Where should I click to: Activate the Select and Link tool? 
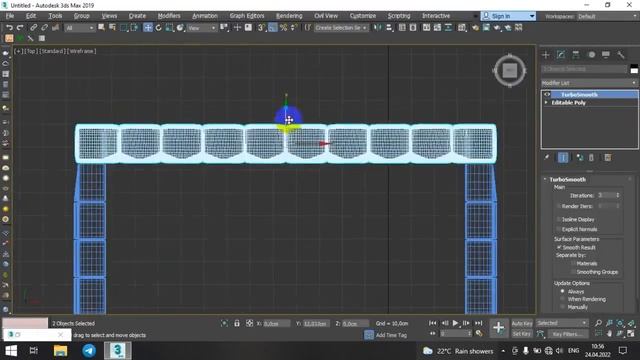tap(33, 27)
